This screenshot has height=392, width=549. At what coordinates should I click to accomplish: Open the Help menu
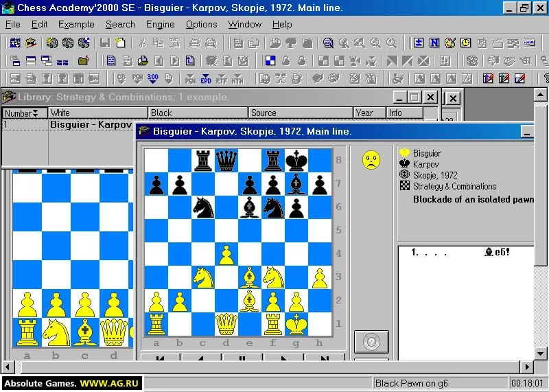pos(282,25)
